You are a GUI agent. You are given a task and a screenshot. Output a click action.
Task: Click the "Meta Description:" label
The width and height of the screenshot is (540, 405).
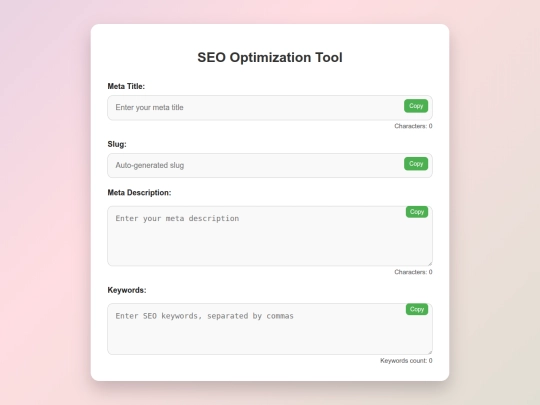(x=139, y=193)
